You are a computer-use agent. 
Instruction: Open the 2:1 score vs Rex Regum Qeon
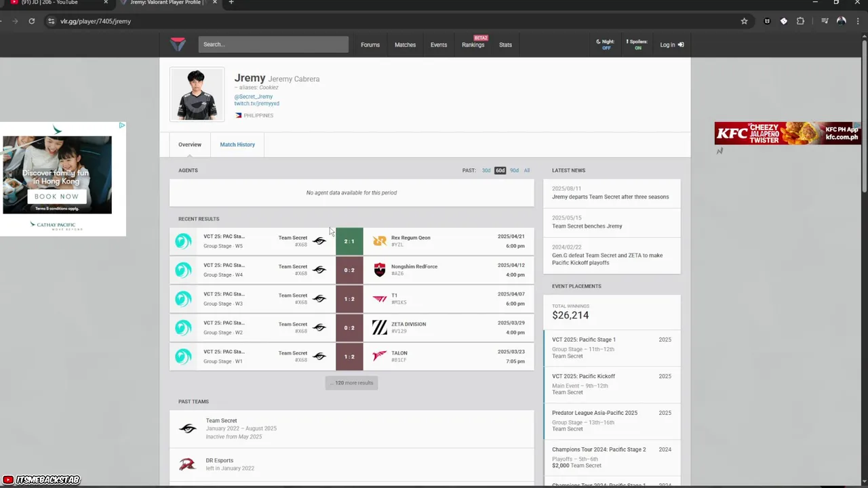point(349,241)
